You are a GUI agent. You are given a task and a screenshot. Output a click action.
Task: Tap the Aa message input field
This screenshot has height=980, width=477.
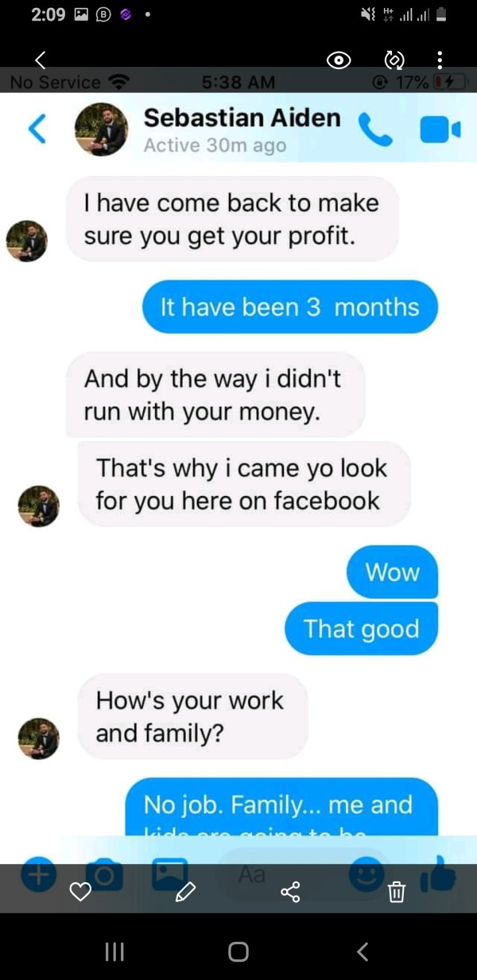(278, 874)
